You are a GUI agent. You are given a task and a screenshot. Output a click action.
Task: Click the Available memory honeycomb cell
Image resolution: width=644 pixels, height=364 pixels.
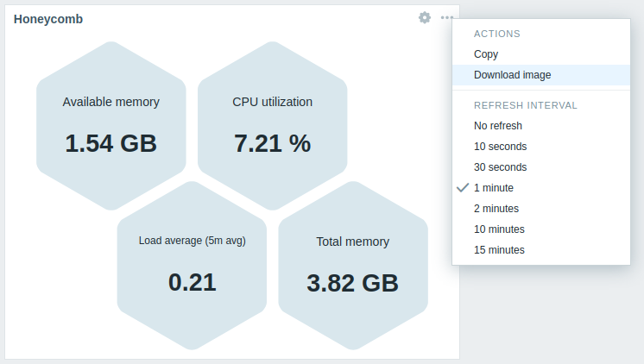pyautogui.click(x=110, y=126)
